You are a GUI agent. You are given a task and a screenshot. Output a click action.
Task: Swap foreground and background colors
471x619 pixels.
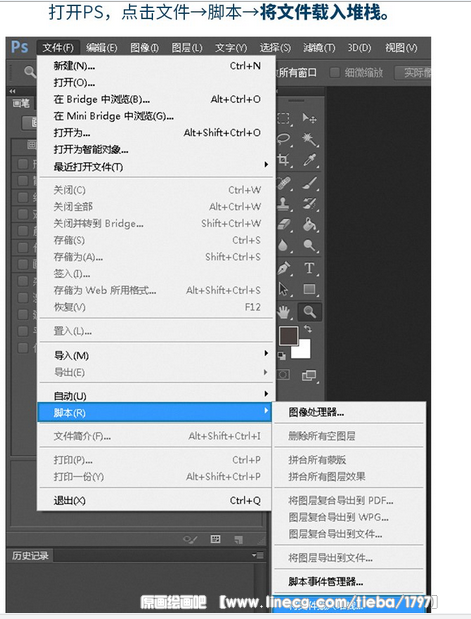308,328
